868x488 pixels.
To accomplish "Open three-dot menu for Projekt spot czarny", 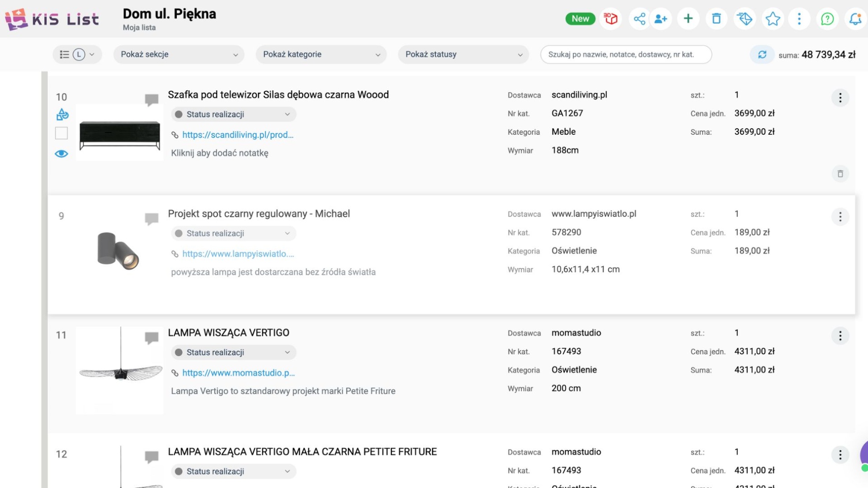I will click(840, 217).
